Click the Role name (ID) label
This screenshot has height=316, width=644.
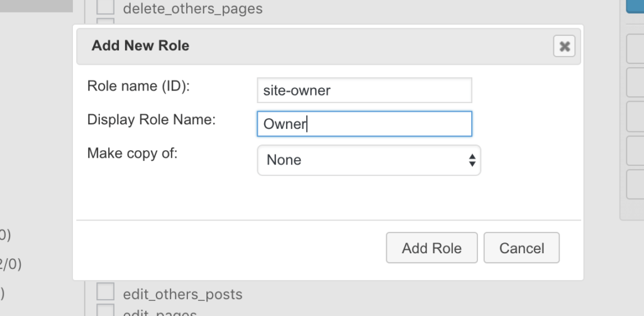(x=138, y=86)
